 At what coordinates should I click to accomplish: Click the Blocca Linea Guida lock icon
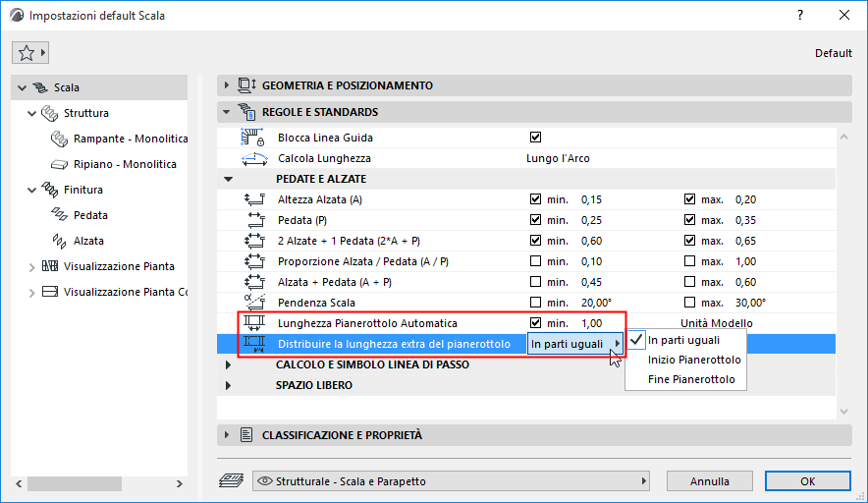click(x=252, y=138)
